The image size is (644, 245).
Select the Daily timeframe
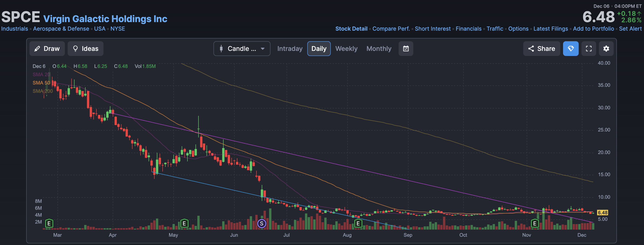[319, 49]
